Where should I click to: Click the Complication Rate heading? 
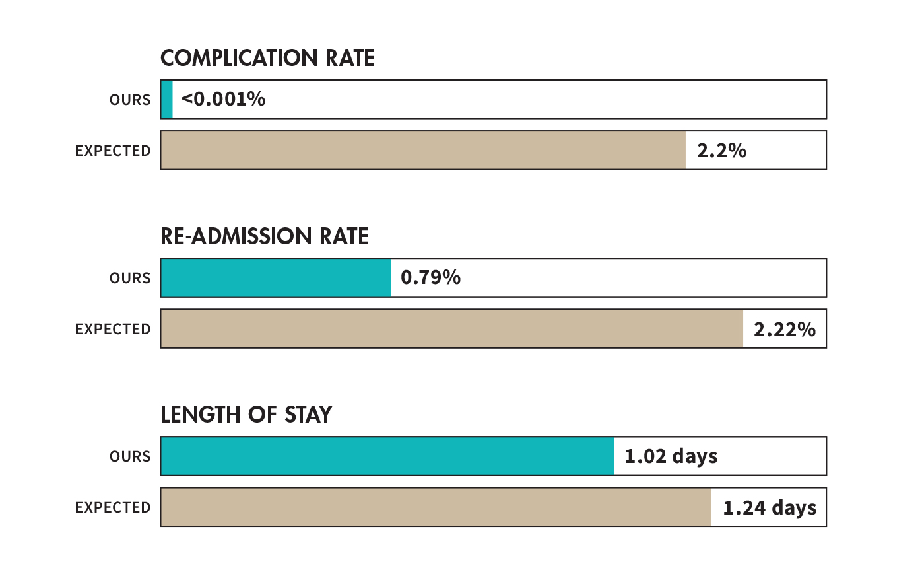coord(267,59)
